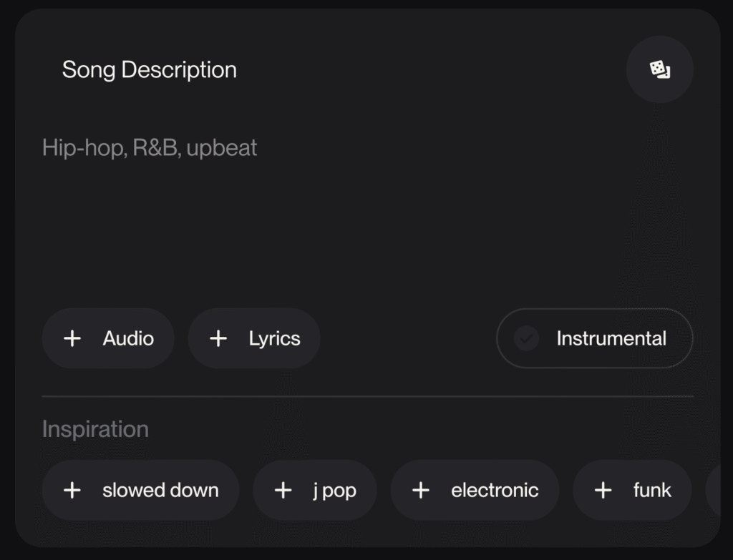This screenshot has height=560, width=733.
Task: Open Lyrics entry via the Lyrics label
Action: click(x=274, y=338)
